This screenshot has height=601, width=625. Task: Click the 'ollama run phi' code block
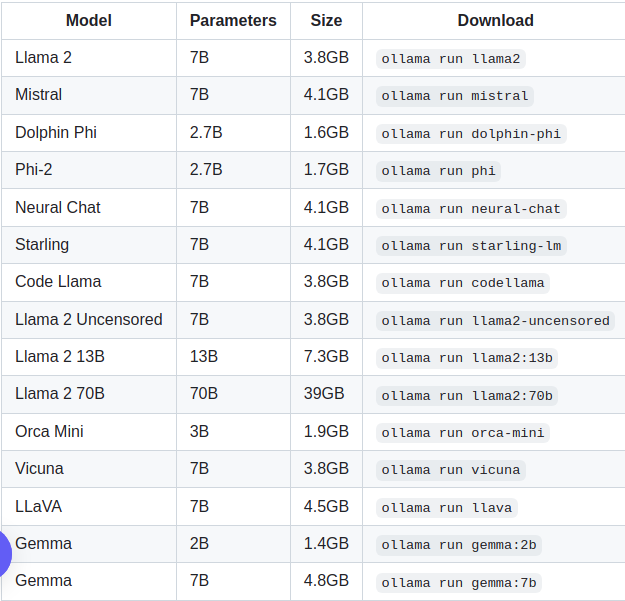[438, 171]
